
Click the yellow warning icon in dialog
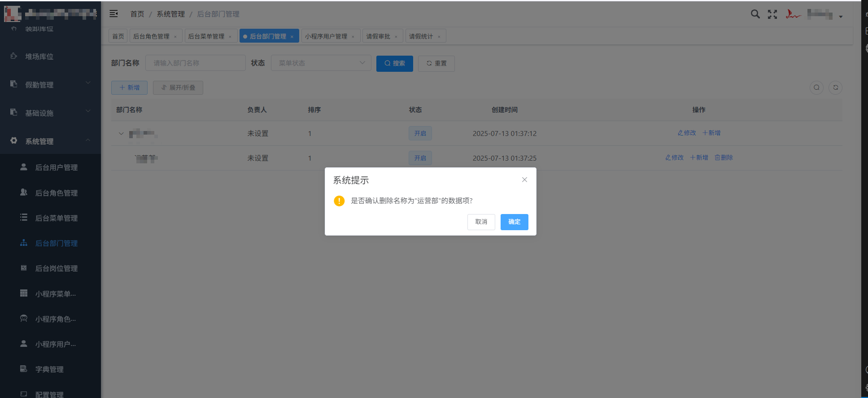click(x=339, y=201)
